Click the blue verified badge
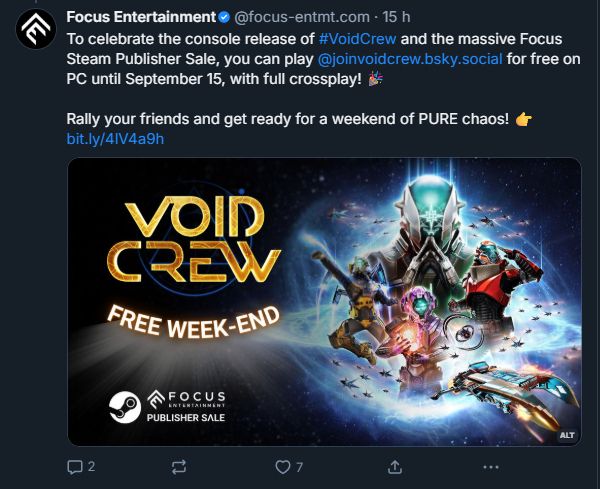The image size is (600, 489). pos(224,17)
